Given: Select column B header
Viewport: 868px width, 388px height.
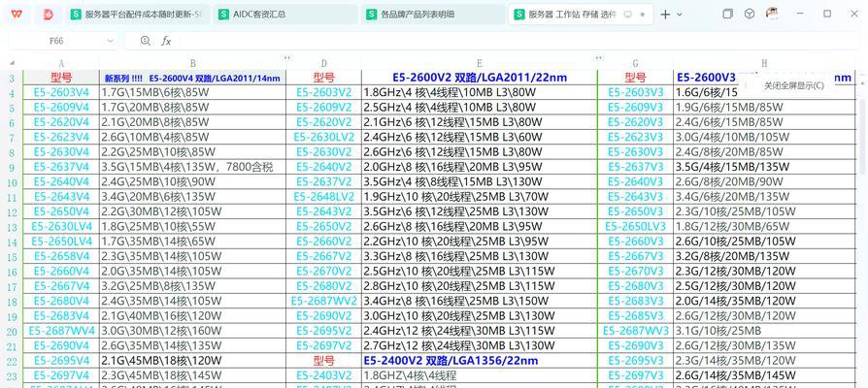Looking at the screenshot, I should click(192, 63).
